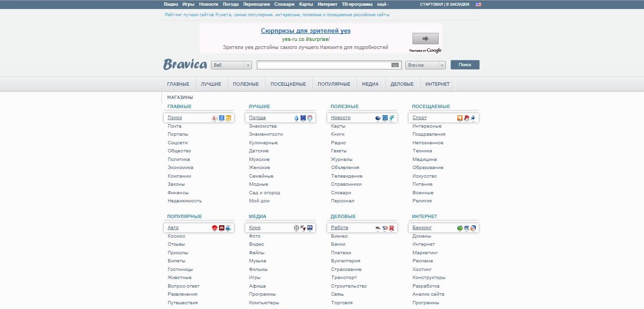Screen dimensions: 644x309
Task: Open the red round icon in Авто row
Action: (215, 228)
